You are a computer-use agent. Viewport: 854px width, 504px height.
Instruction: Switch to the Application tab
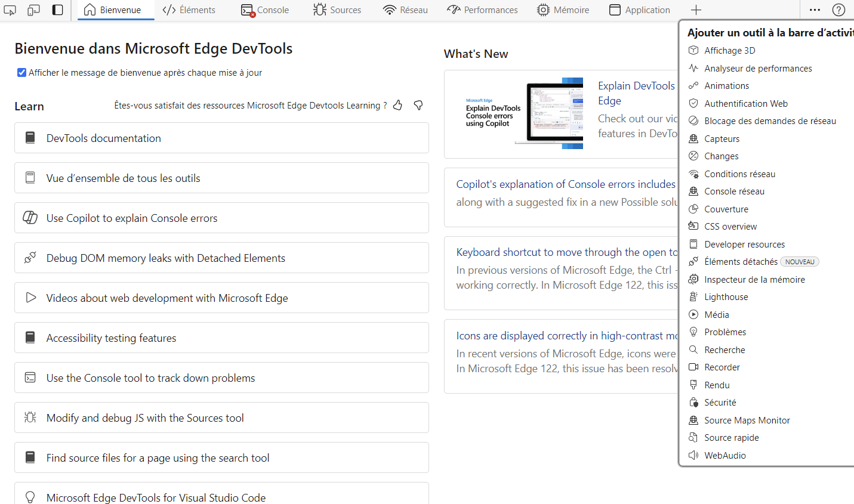tap(640, 10)
